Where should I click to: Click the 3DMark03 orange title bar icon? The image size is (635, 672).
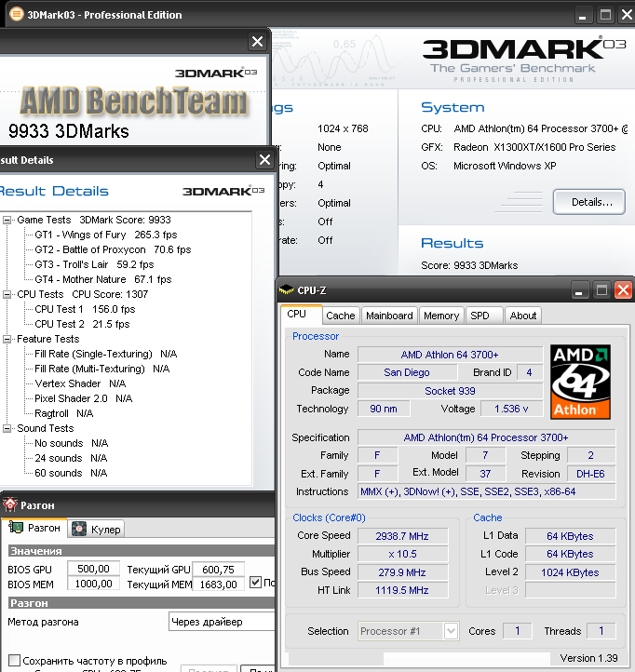(x=16, y=14)
